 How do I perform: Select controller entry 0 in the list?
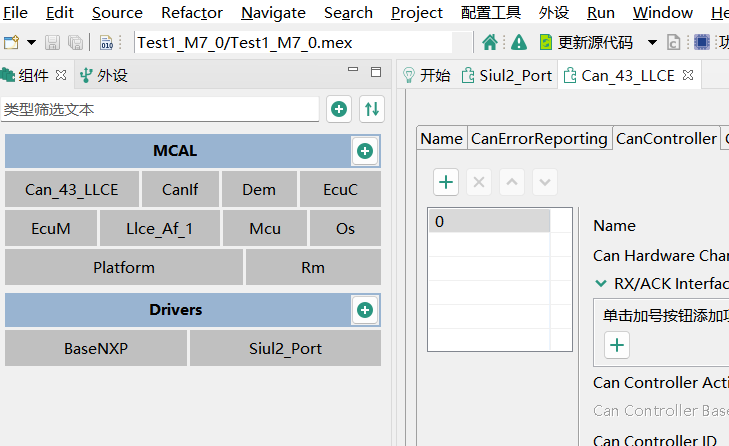[x=489, y=221]
